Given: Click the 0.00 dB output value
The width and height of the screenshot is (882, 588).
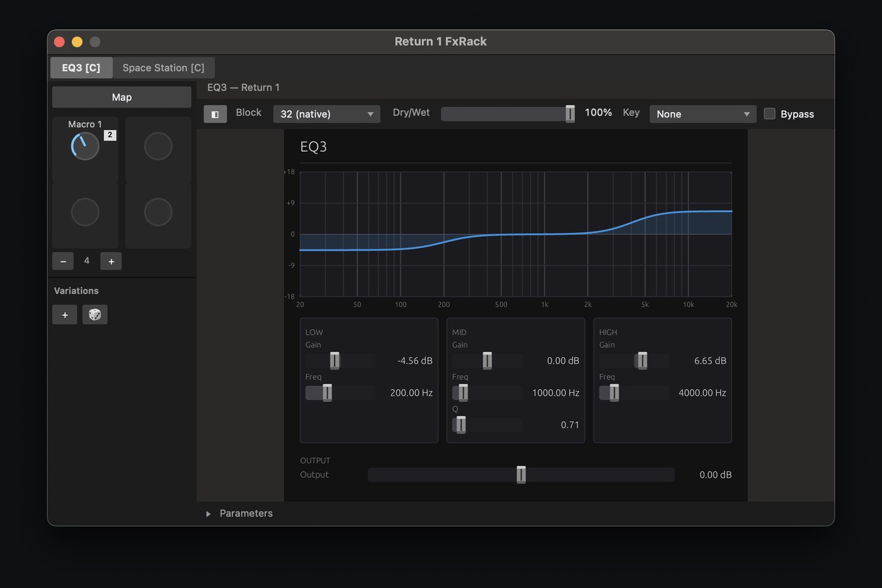Looking at the screenshot, I should (716, 475).
